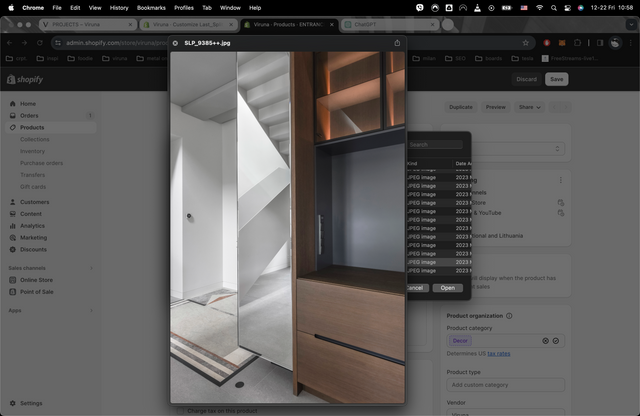Go to Orders section in sidebar
This screenshot has height=416, width=640.
pyautogui.click(x=29, y=116)
